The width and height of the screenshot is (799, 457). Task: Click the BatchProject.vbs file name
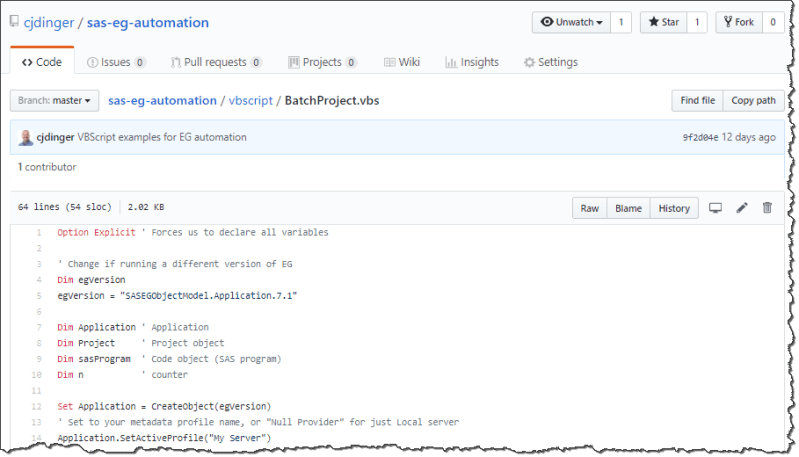coord(332,100)
